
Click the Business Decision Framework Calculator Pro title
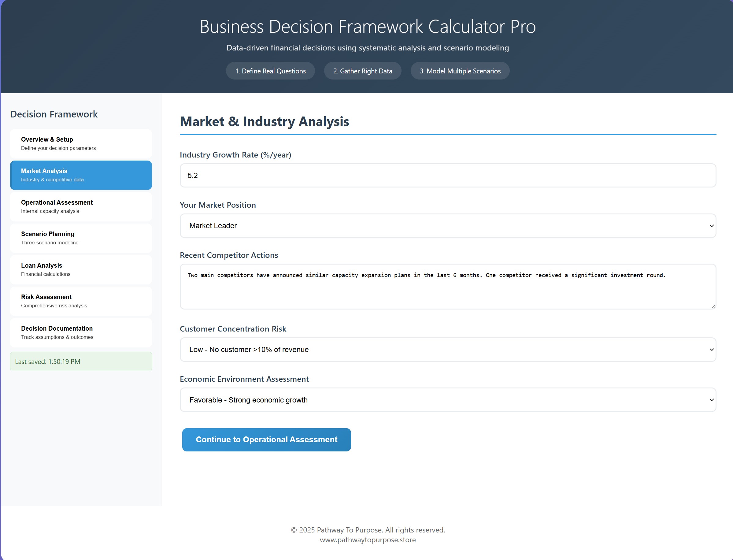(x=368, y=26)
